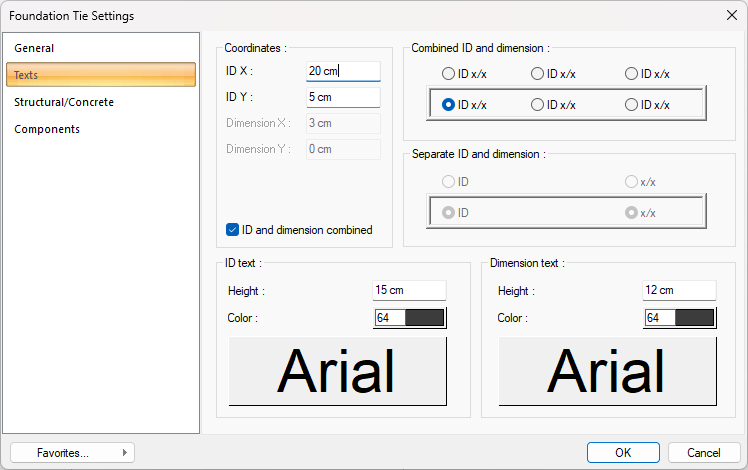Confirm settings with OK button
This screenshot has width=748, height=470.
tap(623, 452)
